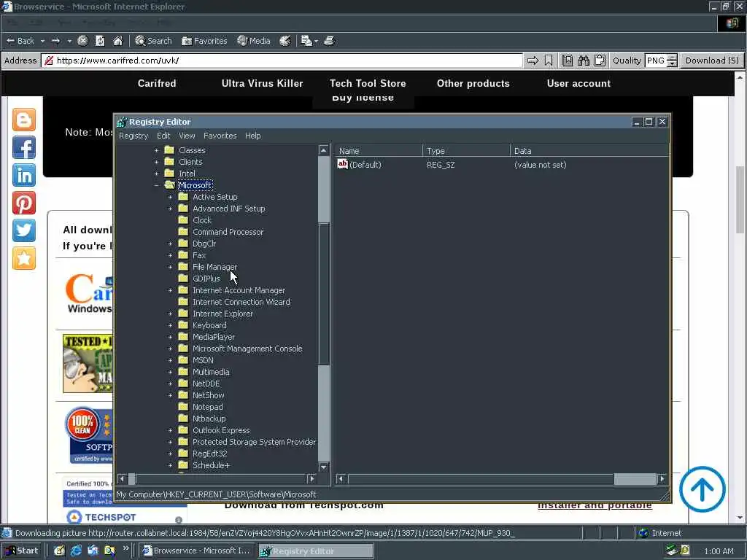Click the Twitter share icon on the webpage
Image resolution: width=747 pixels, height=560 pixels.
coord(24,230)
